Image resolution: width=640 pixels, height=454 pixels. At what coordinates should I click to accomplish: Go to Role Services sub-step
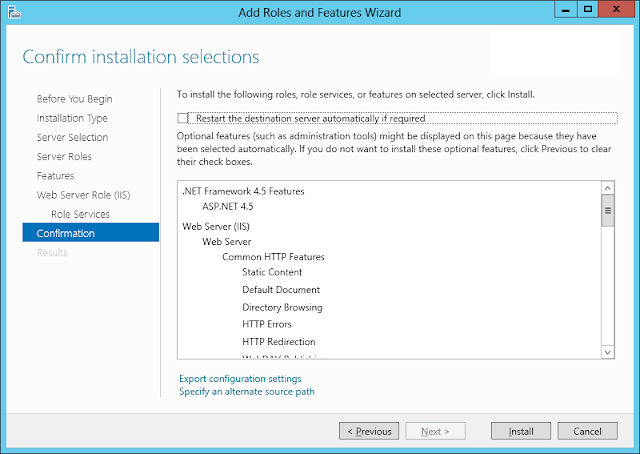pyautogui.click(x=80, y=214)
